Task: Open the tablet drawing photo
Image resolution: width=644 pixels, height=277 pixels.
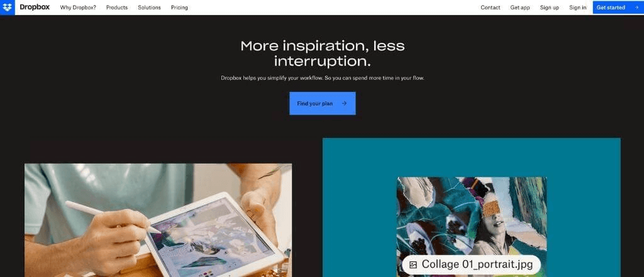Action: [x=158, y=220]
